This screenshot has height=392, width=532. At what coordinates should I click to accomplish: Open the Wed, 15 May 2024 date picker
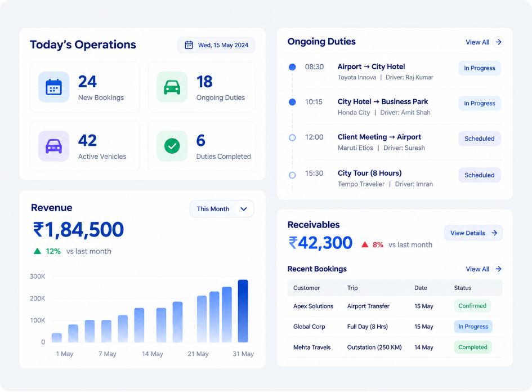tap(217, 45)
